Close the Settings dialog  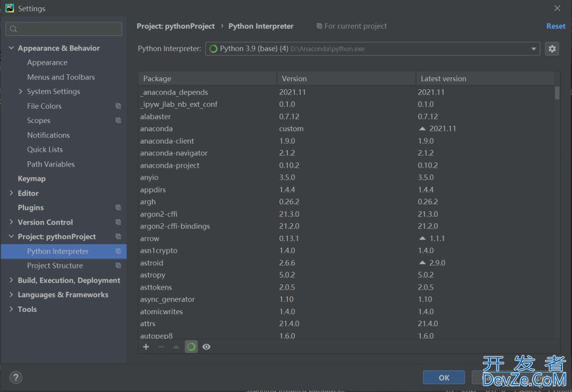557,8
